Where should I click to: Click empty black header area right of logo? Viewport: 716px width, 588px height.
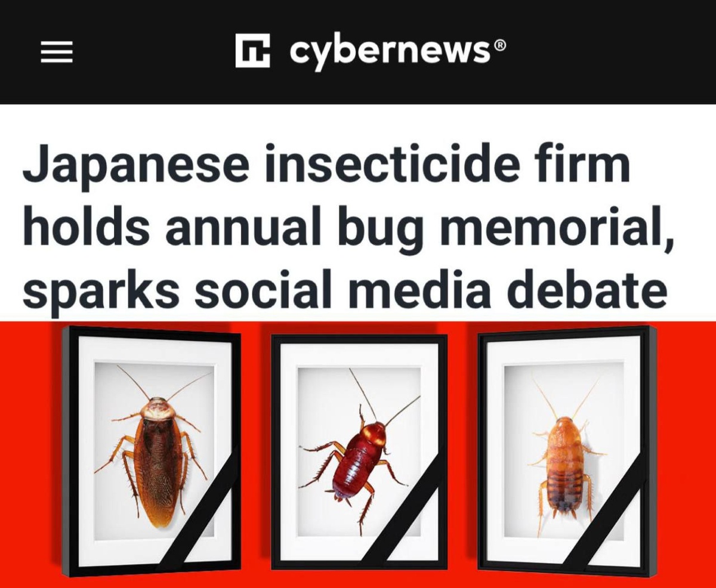click(x=609, y=52)
